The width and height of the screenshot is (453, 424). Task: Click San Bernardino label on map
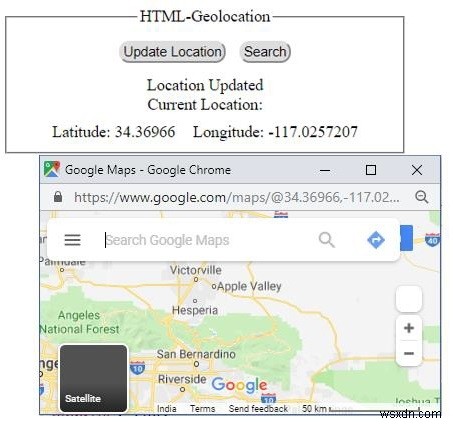click(196, 354)
